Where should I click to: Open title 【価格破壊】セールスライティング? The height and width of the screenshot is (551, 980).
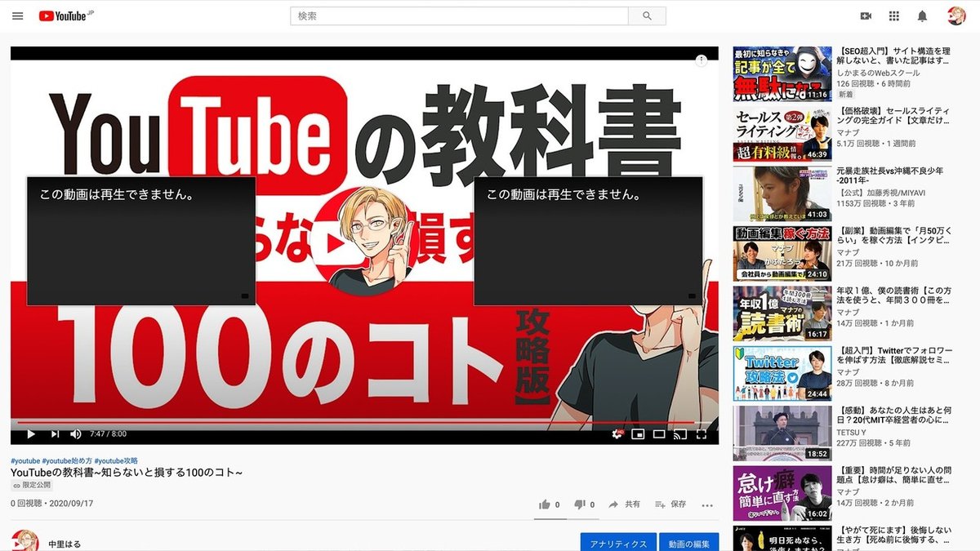point(893,115)
